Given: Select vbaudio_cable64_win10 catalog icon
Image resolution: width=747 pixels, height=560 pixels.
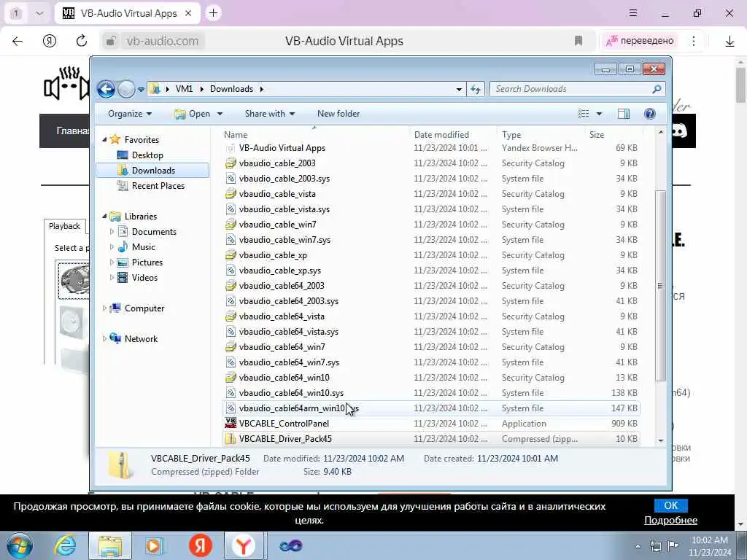Looking at the screenshot, I should [231, 378].
